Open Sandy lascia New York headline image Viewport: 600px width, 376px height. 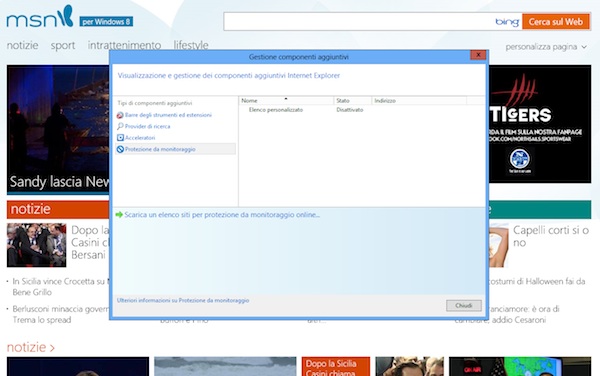tap(58, 129)
